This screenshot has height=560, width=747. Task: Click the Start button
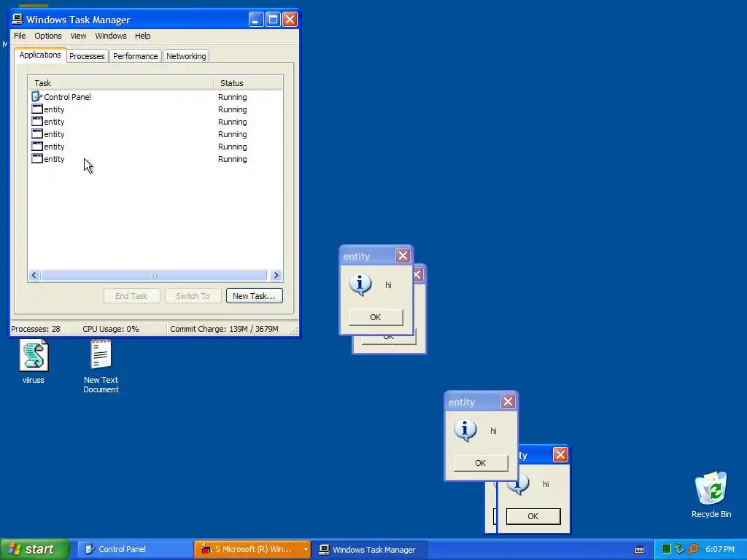[34, 549]
